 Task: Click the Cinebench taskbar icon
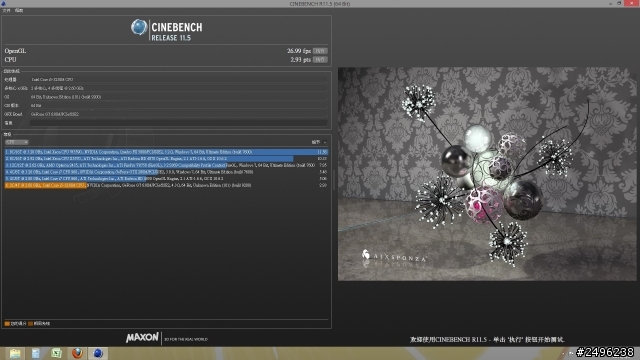(x=98, y=353)
